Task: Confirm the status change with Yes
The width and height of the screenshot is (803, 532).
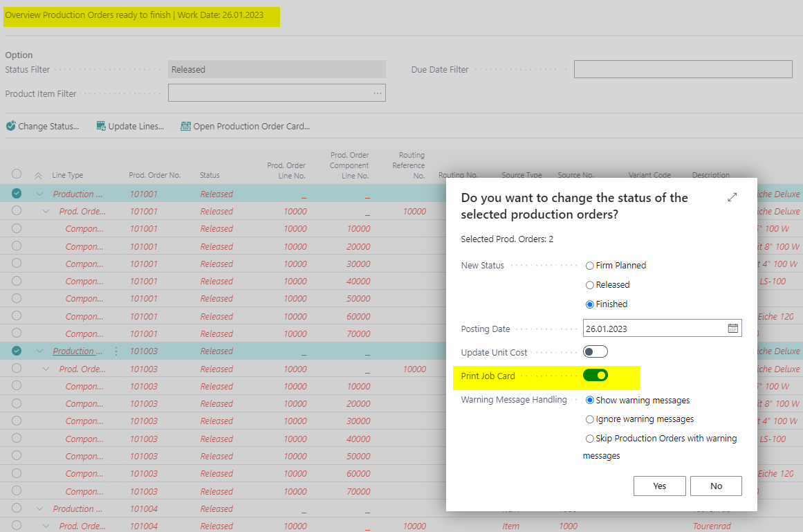Action: point(660,486)
